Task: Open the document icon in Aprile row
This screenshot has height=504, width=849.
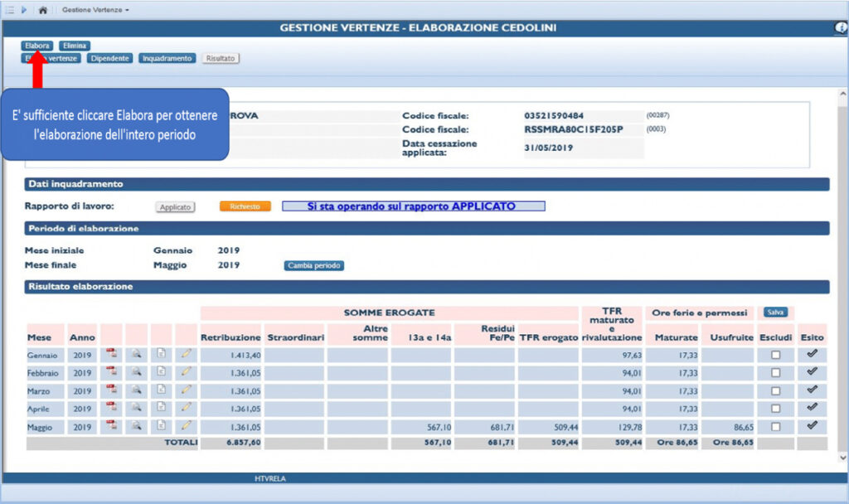Action: [x=162, y=407]
